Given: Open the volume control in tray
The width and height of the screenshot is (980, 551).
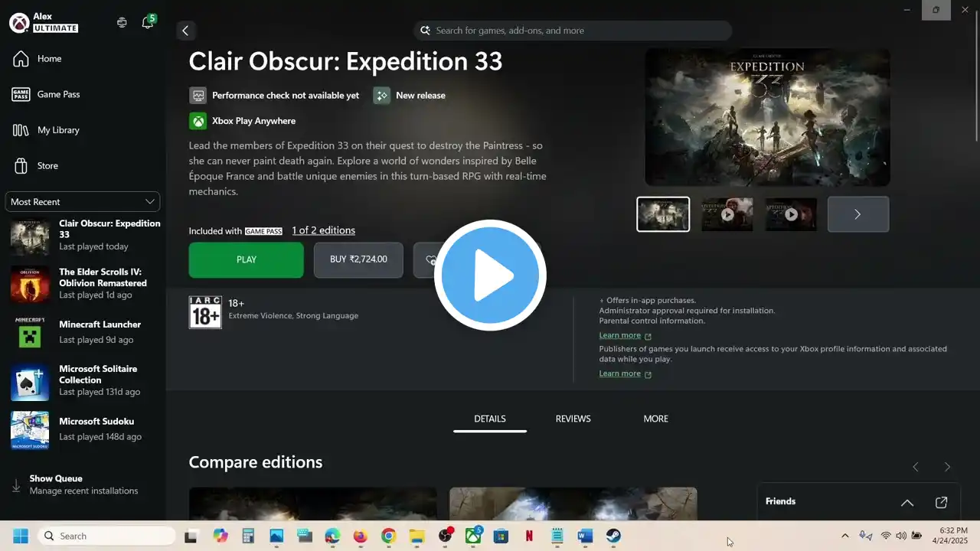Looking at the screenshot, I should point(901,536).
